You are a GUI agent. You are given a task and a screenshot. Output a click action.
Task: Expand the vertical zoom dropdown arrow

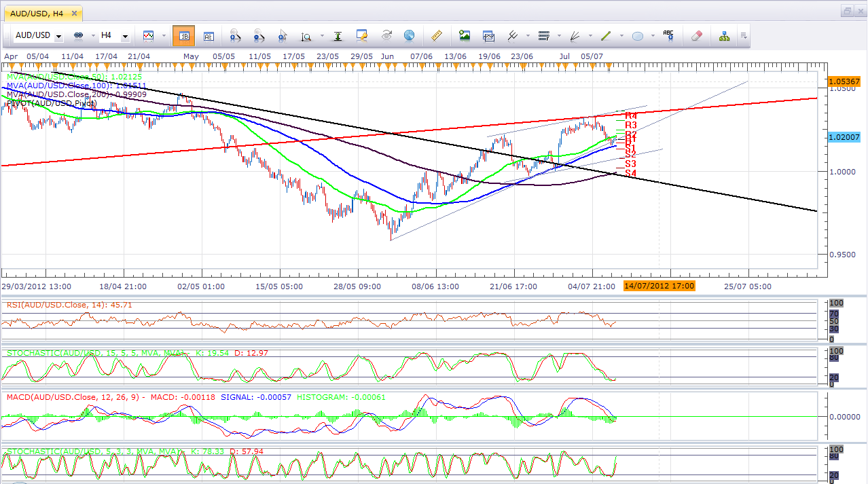coord(321,36)
